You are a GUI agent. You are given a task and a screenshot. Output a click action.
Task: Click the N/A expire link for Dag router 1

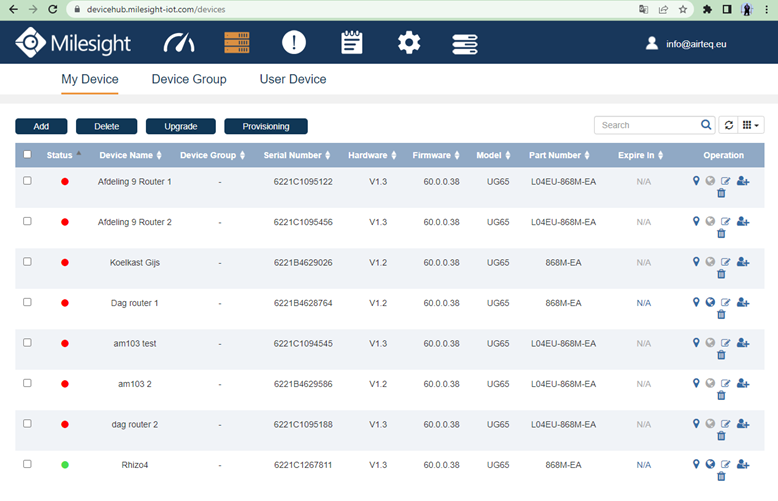pos(644,303)
